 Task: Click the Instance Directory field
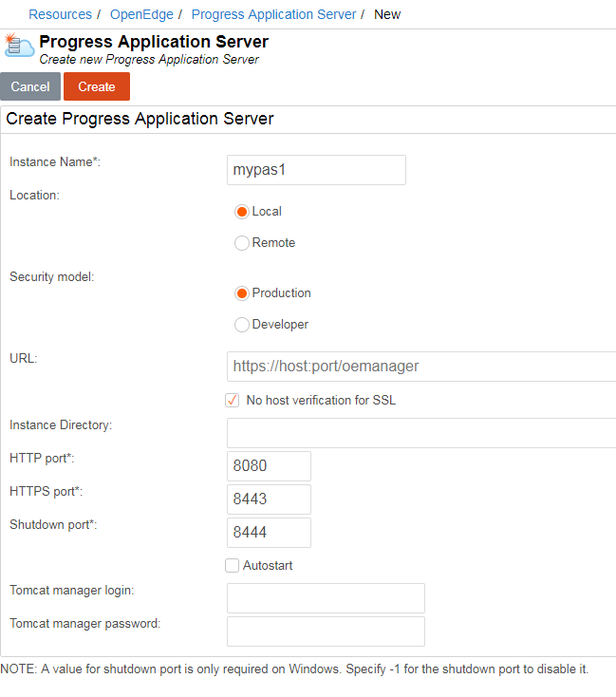coord(421,433)
